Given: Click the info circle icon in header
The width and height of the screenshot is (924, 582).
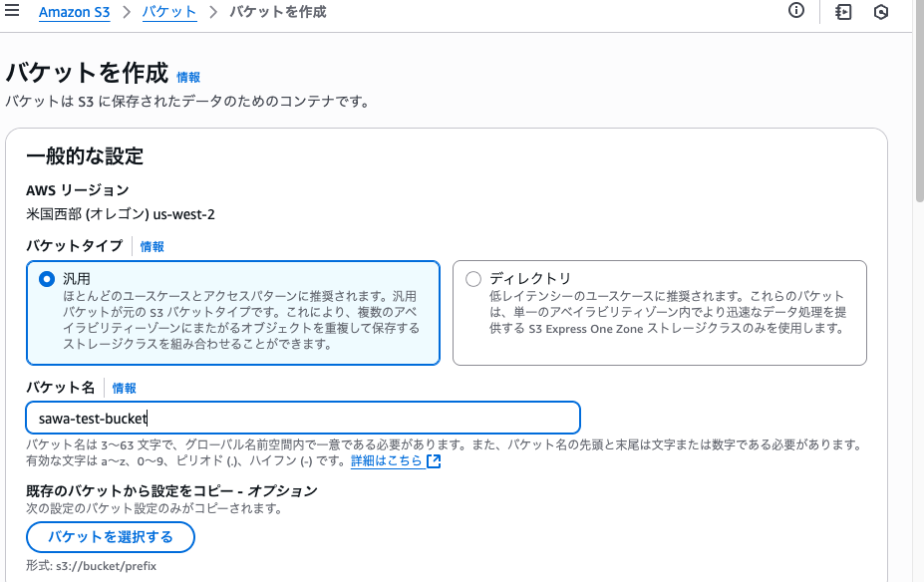Looking at the screenshot, I should [x=796, y=10].
